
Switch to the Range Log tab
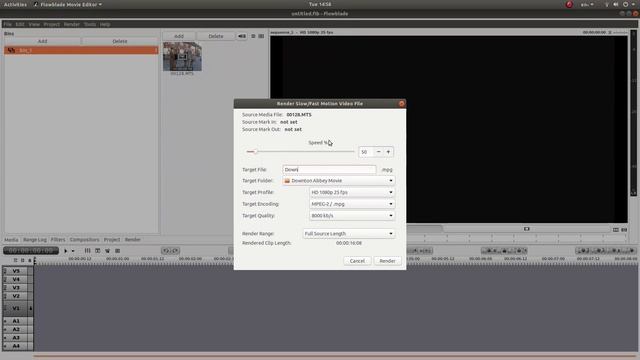35,240
